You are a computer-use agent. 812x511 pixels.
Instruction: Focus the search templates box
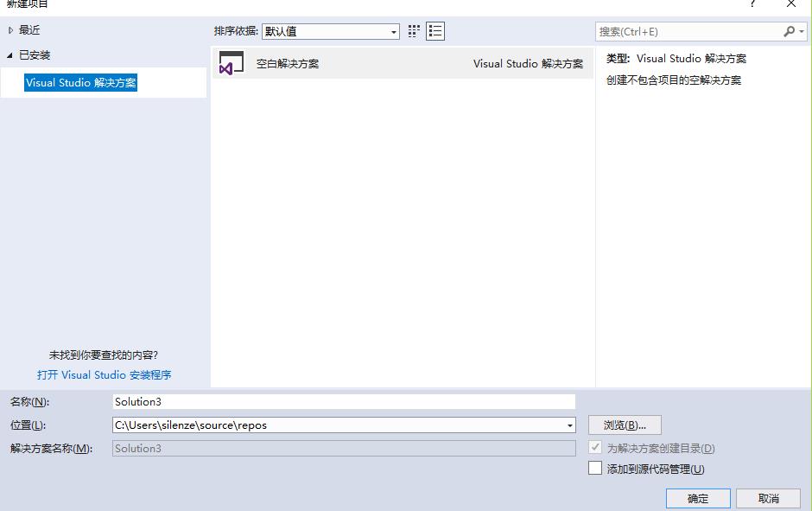click(688, 32)
